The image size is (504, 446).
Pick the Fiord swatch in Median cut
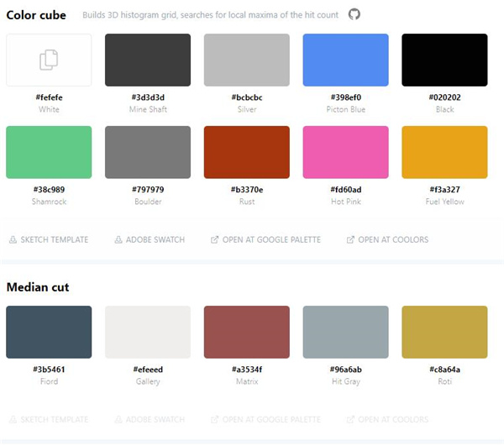[x=49, y=332]
